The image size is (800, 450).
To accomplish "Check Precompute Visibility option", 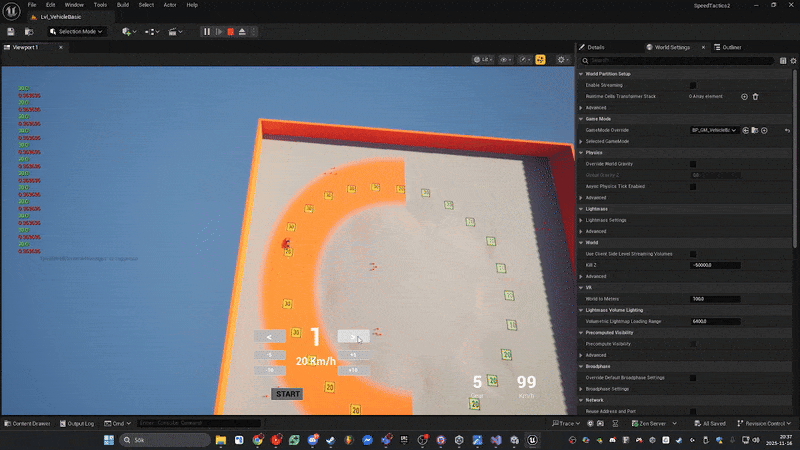I will click(x=693, y=344).
